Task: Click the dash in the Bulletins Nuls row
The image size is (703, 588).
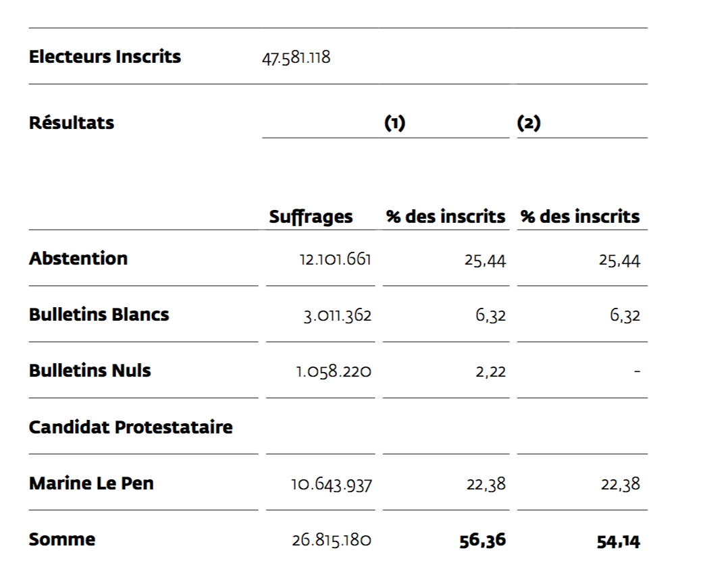Action: tap(637, 372)
